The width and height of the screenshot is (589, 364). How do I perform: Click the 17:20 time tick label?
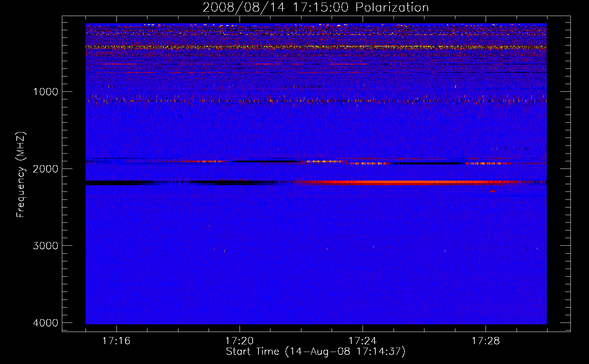click(239, 341)
